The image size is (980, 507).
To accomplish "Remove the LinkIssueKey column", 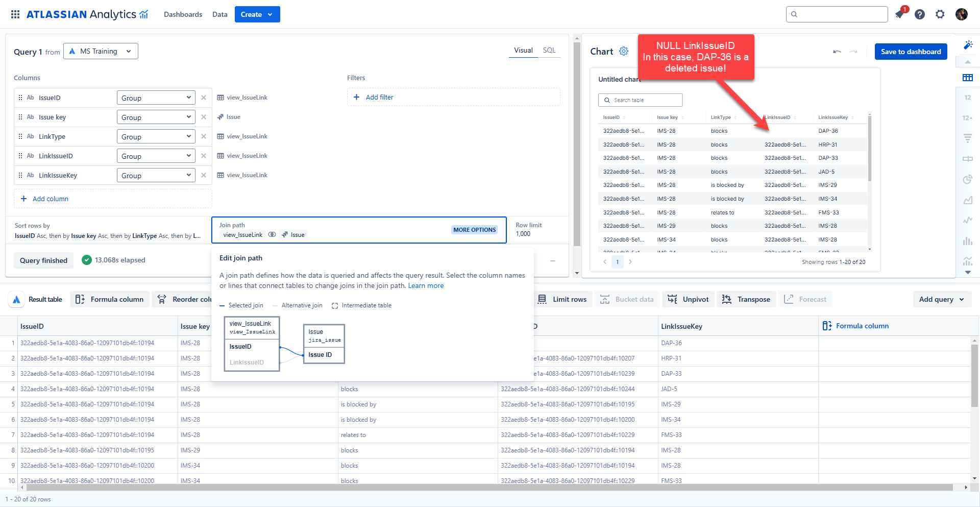I will (204, 175).
